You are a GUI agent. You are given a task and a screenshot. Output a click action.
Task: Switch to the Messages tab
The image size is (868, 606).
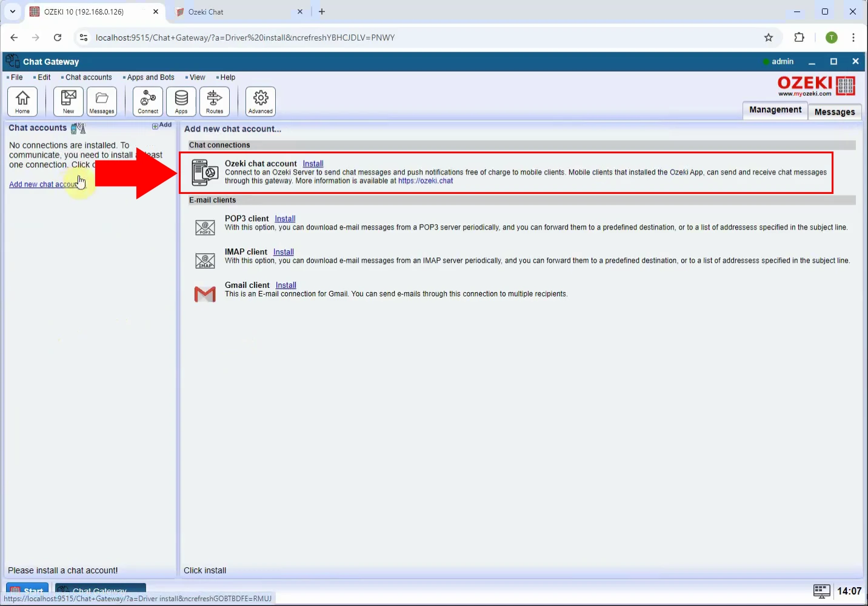tap(835, 112)
